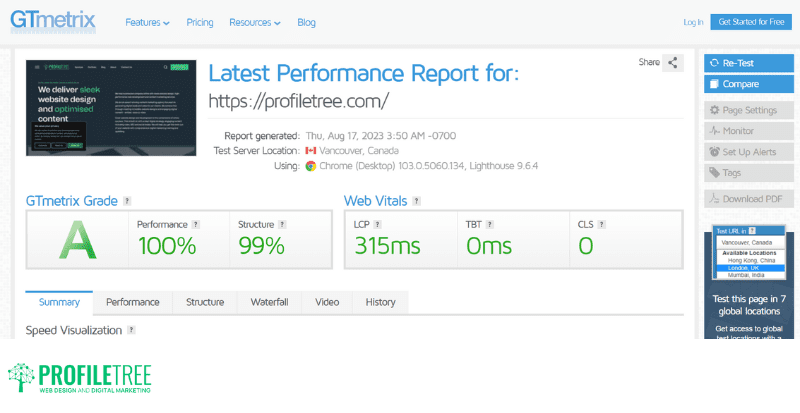
Task: Click the Page Settings gear icon
Action: [x=714, y=110]
